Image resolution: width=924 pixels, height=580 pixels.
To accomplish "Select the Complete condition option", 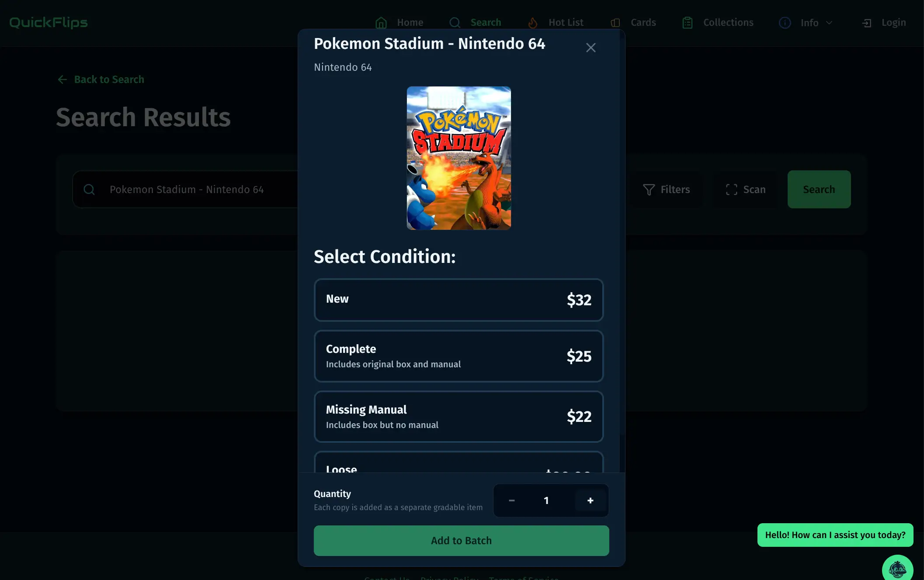I will (459, 356).
